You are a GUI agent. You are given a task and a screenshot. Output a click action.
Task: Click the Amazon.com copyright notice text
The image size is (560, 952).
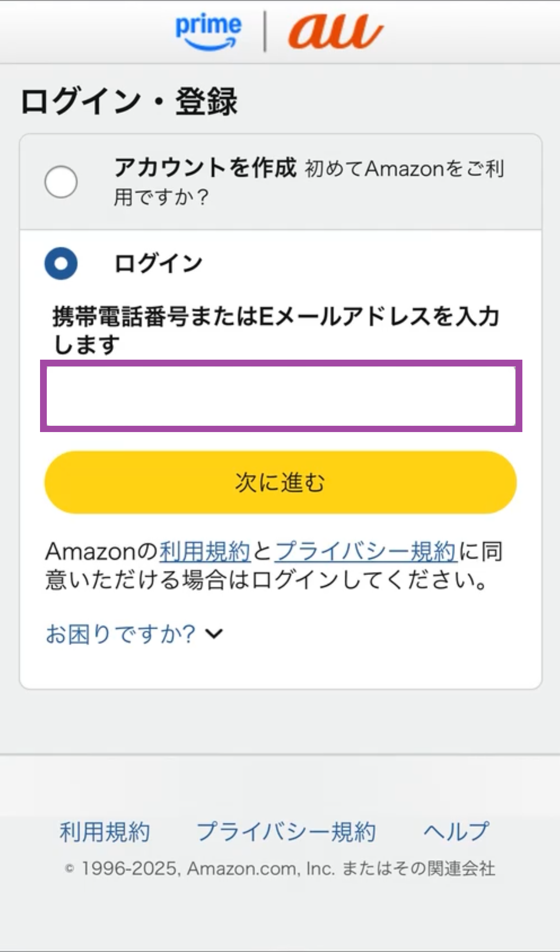point(280,868)
